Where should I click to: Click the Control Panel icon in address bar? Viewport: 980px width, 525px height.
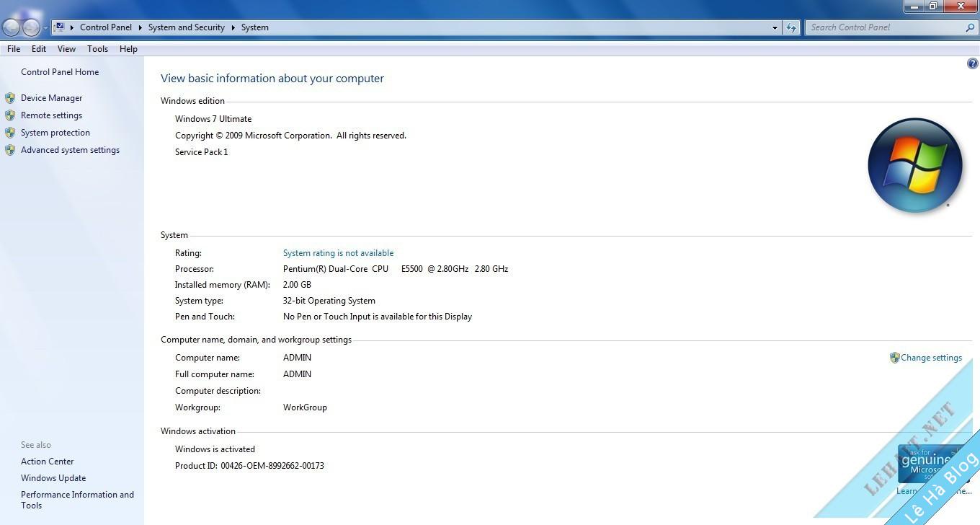60,27
